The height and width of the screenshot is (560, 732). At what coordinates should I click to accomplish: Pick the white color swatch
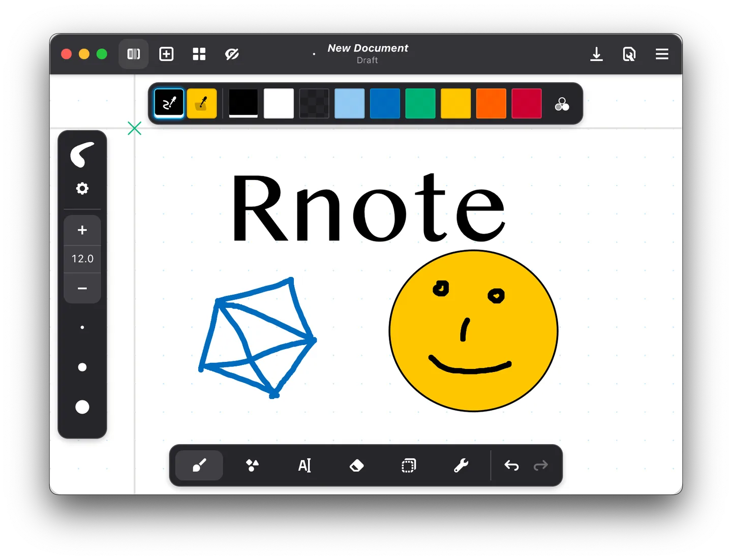click(279, 103)
